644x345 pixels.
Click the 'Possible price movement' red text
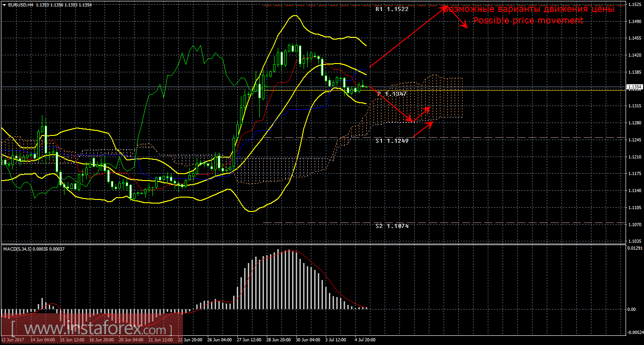click(528, 21)
